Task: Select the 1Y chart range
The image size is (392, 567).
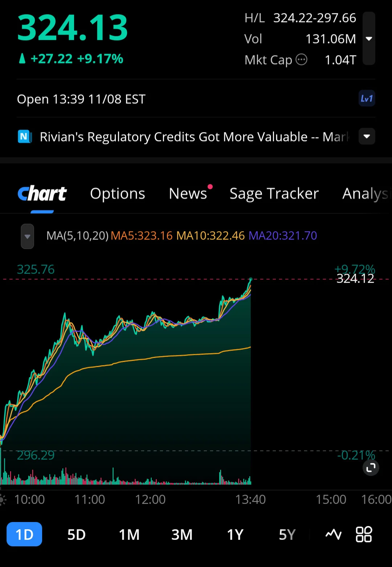Action: pos(235,534)
